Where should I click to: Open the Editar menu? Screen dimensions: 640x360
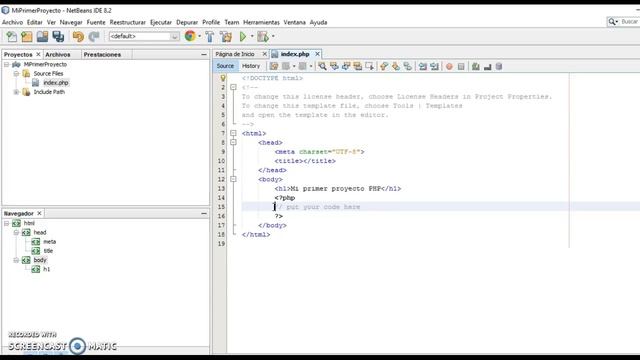[x=35, y=22]
